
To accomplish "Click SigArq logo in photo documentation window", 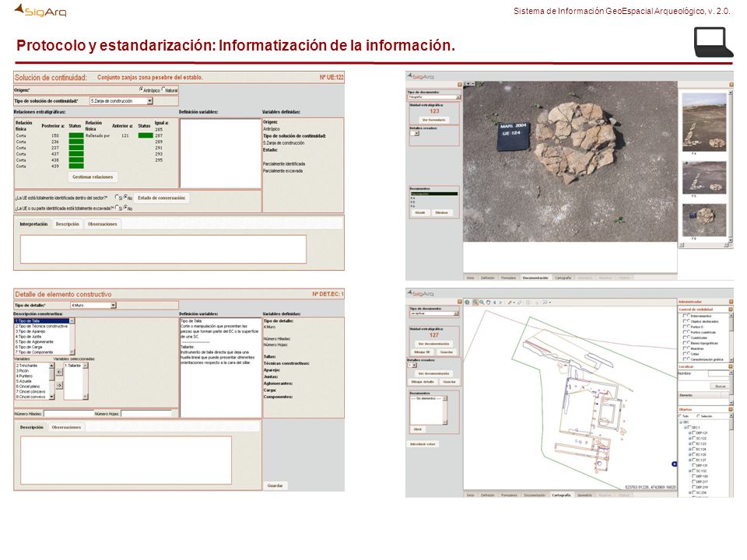I will coord(420,76).
